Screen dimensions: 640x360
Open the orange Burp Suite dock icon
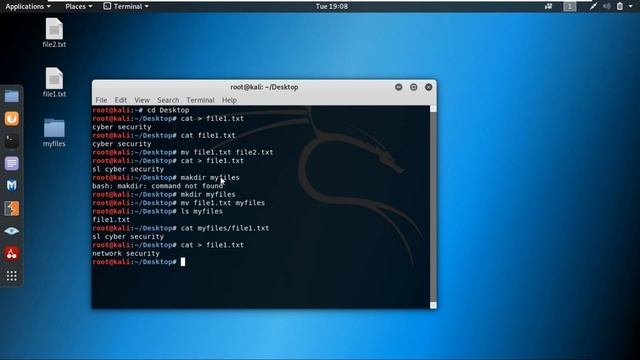coord(11,118)
